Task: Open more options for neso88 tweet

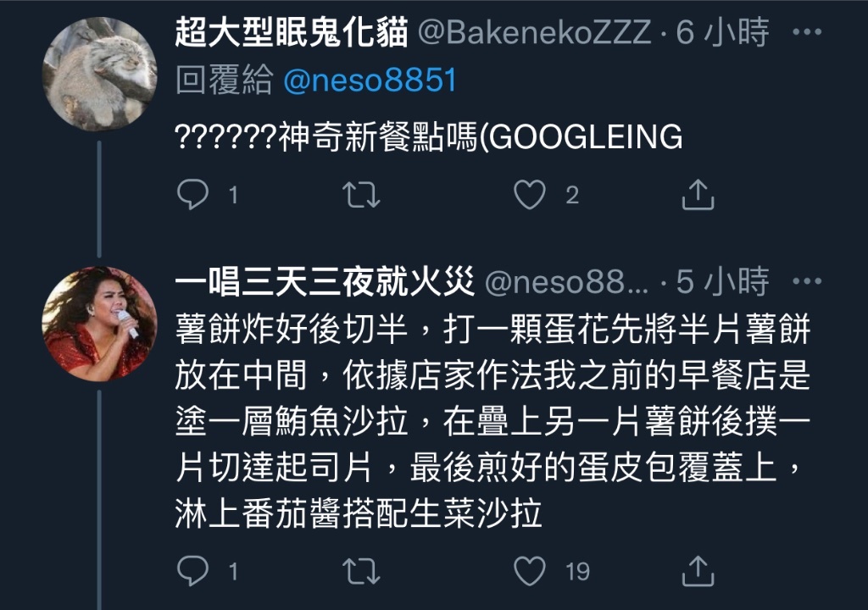Action: pos(807,281)
